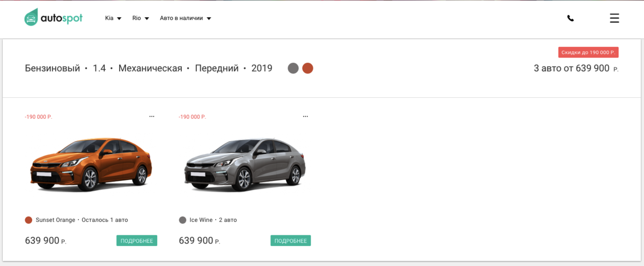Open options dots on Sunset Orange card
The image size is (644, 266).
[x=152, y=116]
